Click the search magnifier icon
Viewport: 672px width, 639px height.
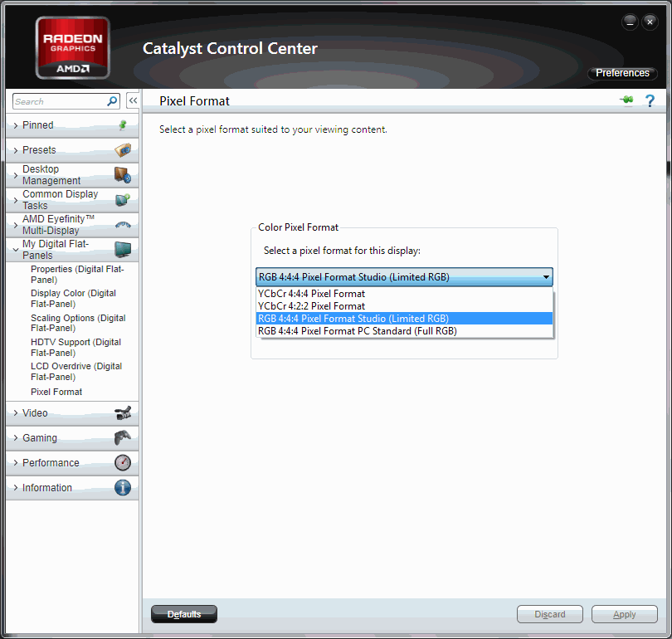point(112,101)
